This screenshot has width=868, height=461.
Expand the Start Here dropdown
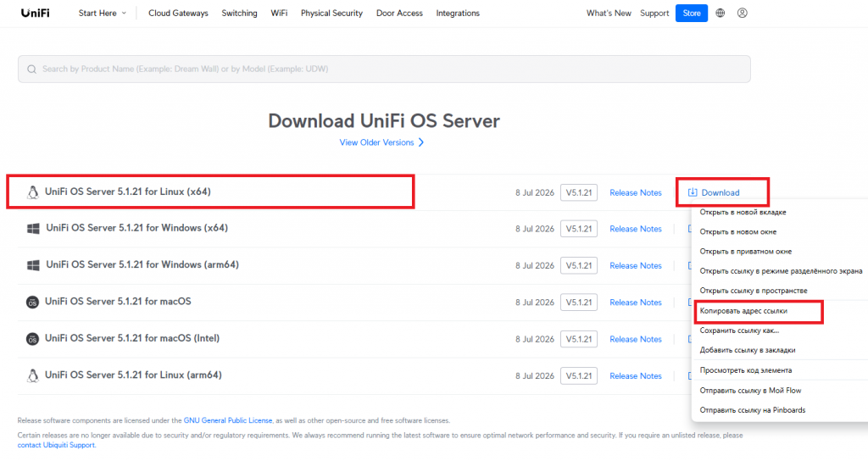(103, 13)
